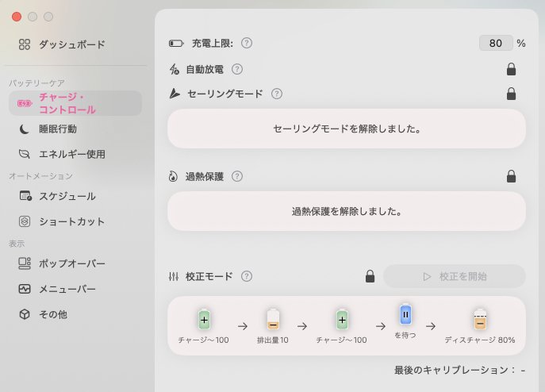
Task: Click the 校正モード label
Action: tap(209, 276)
